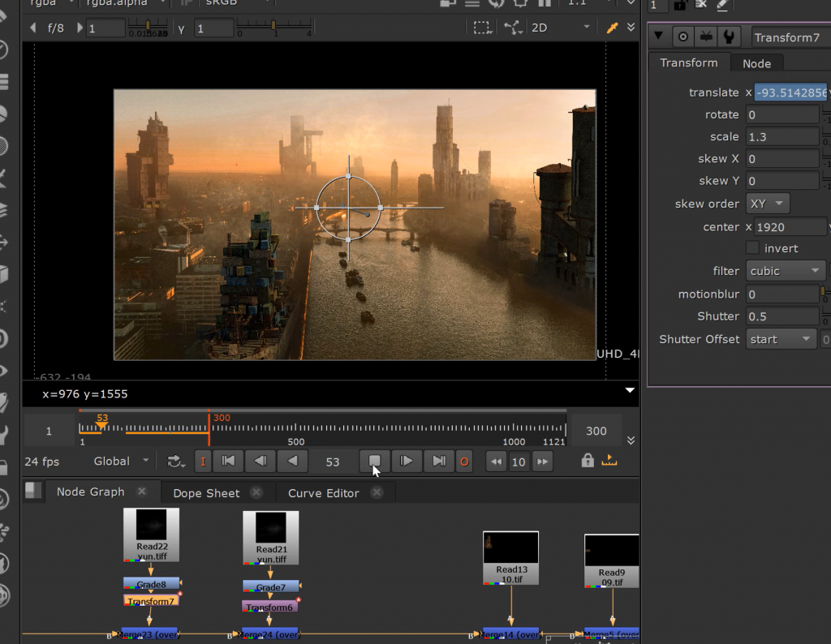Go to the previous keyframe

tap(260, 462)
